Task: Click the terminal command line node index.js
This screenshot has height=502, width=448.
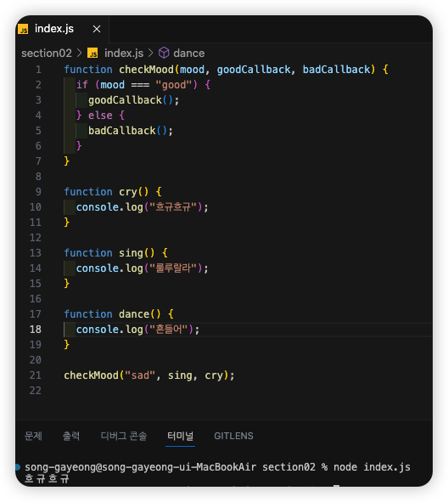Action: click(x=372, y=467)
